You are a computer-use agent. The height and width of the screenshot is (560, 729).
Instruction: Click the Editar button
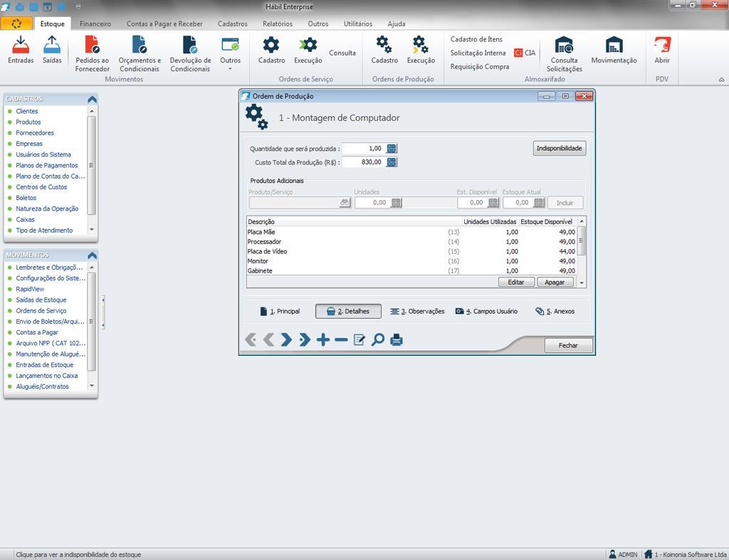[x=516, y=282]
